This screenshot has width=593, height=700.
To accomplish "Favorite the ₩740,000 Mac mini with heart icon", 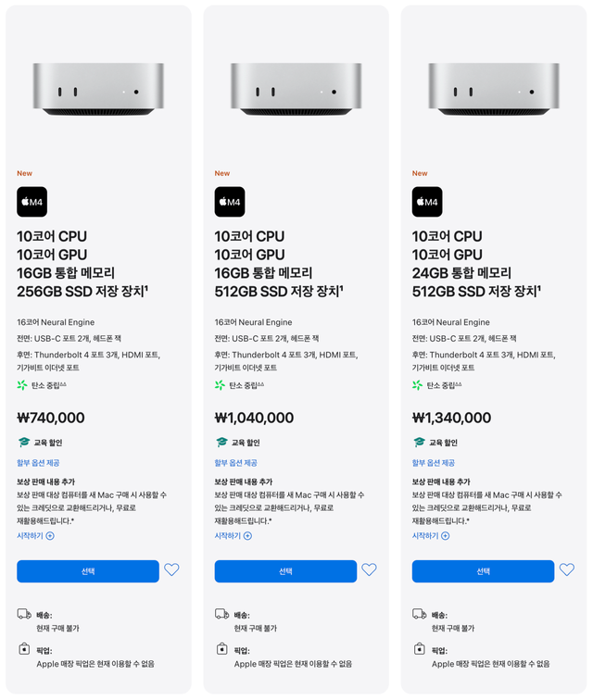I will pyautogui.click(x=171, y=570).
